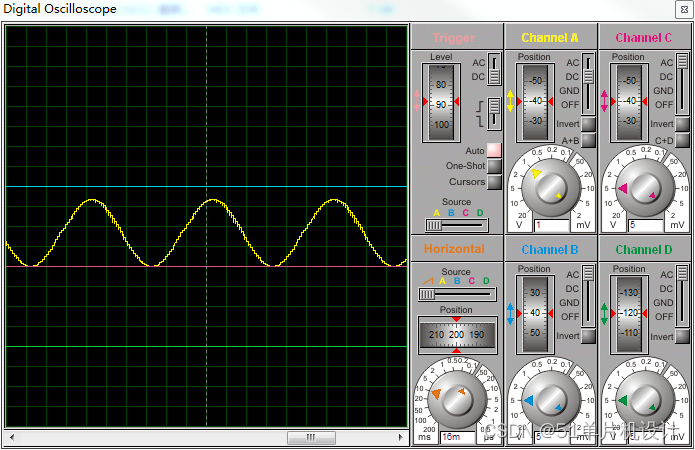Toggle the Auto trigger button
Image resolution: width=695 pixels, height=450 pixels.
[494, 150]
